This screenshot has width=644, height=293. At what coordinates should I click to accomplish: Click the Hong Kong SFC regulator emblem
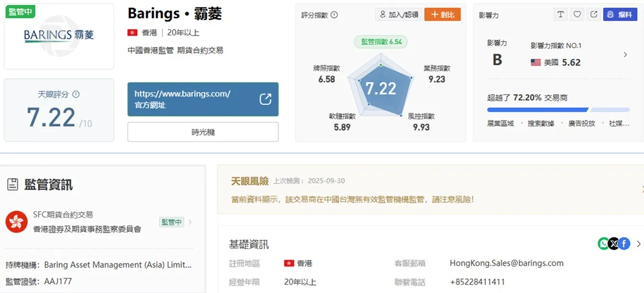[x=17, y=222]
